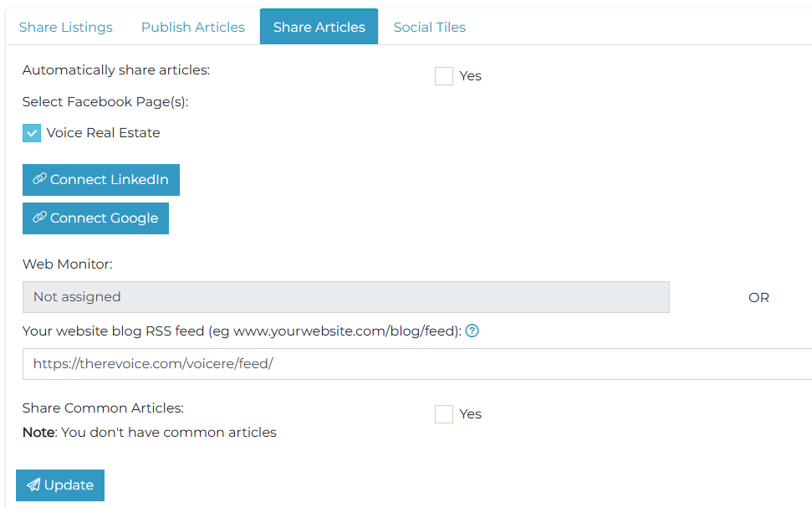
Task: Click the 'Select Facebook Page(s):' label
Action: click(105, 101)
